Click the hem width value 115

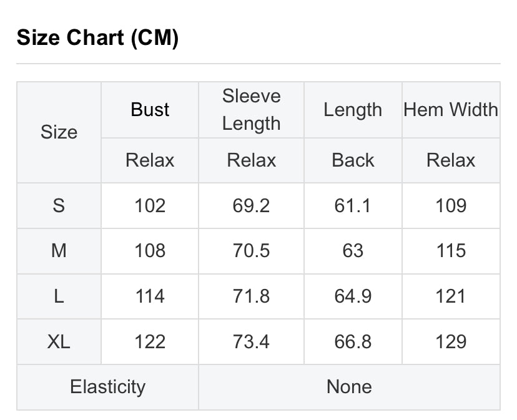451,251
